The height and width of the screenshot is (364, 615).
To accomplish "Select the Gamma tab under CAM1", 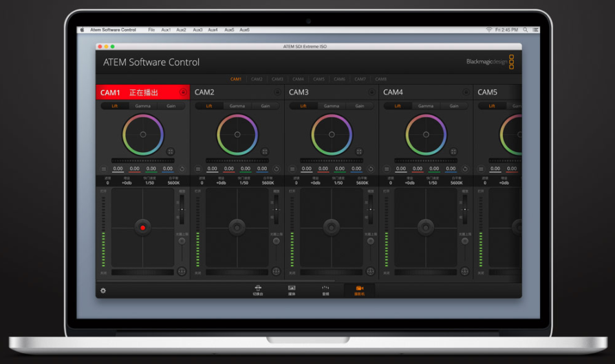I will click(143, 106).
